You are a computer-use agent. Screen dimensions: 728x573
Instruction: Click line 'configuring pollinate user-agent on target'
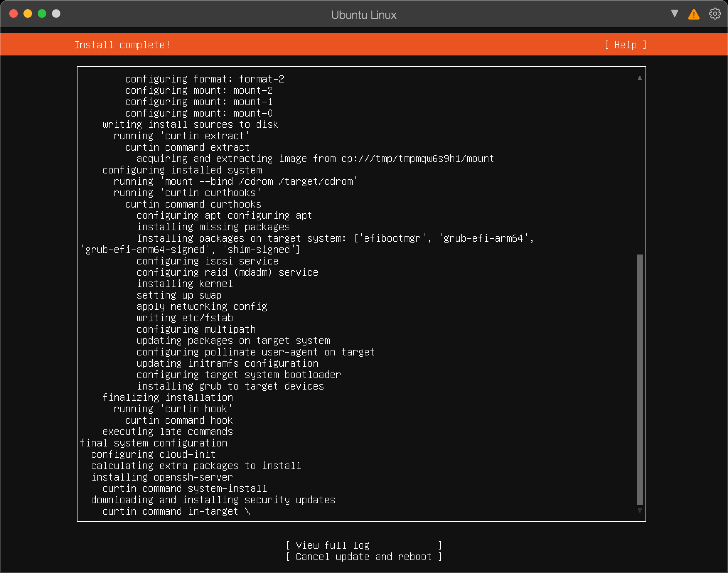coord(256,352)
